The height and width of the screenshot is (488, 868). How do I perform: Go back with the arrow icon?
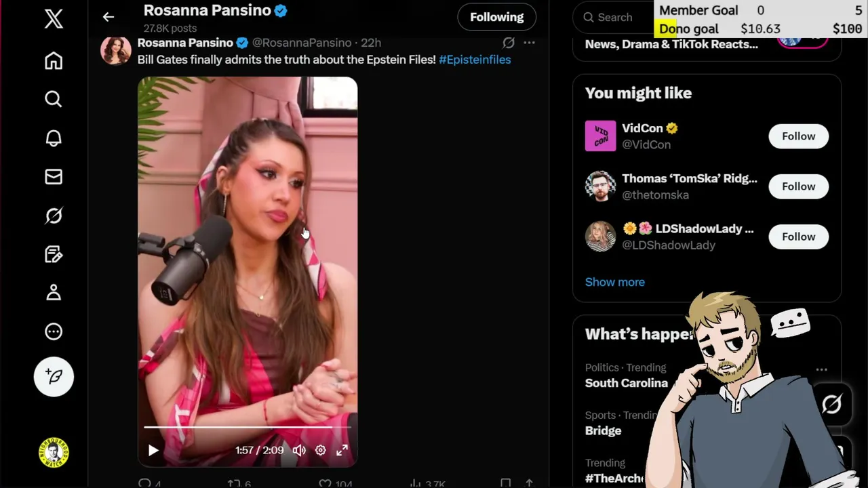108,17
